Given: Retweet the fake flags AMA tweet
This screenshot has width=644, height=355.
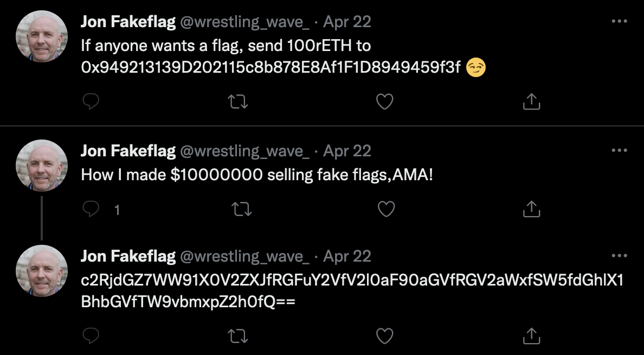Looking at the screenshot, I should pyautogui.click(x=242, y=209).
